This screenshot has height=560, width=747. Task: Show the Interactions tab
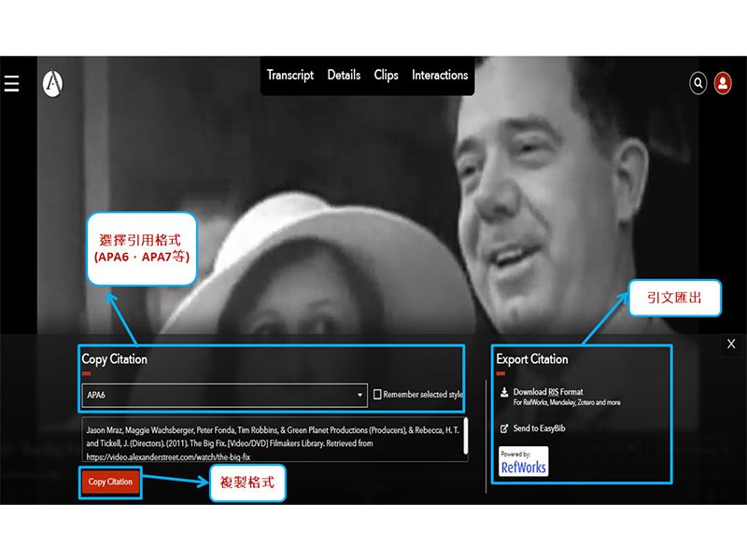440,76
